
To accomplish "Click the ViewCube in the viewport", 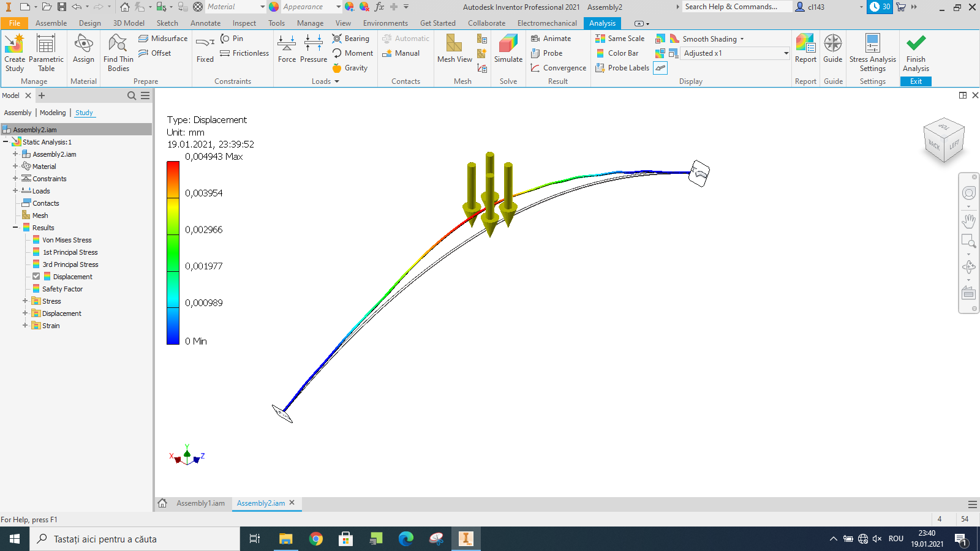I will pyautogui.click(x=944, y=140).
